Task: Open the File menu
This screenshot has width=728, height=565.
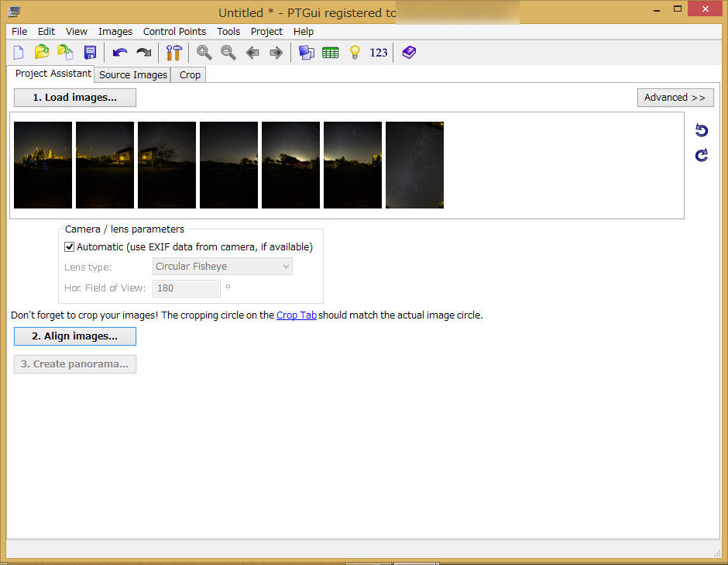Action: coord(19,31)
